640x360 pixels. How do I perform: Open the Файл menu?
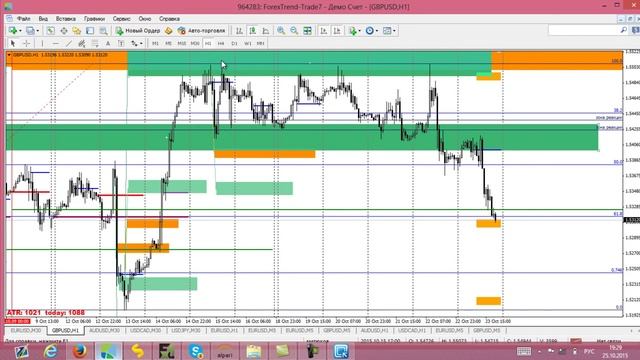[x=24, y=19]
